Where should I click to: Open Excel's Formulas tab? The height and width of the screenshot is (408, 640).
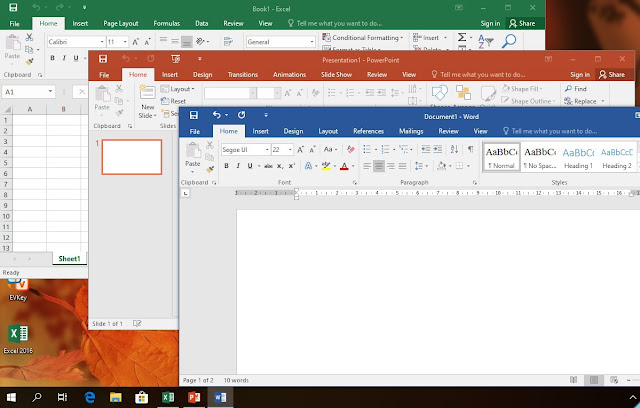pyautogui.click(x=167, y=24)
